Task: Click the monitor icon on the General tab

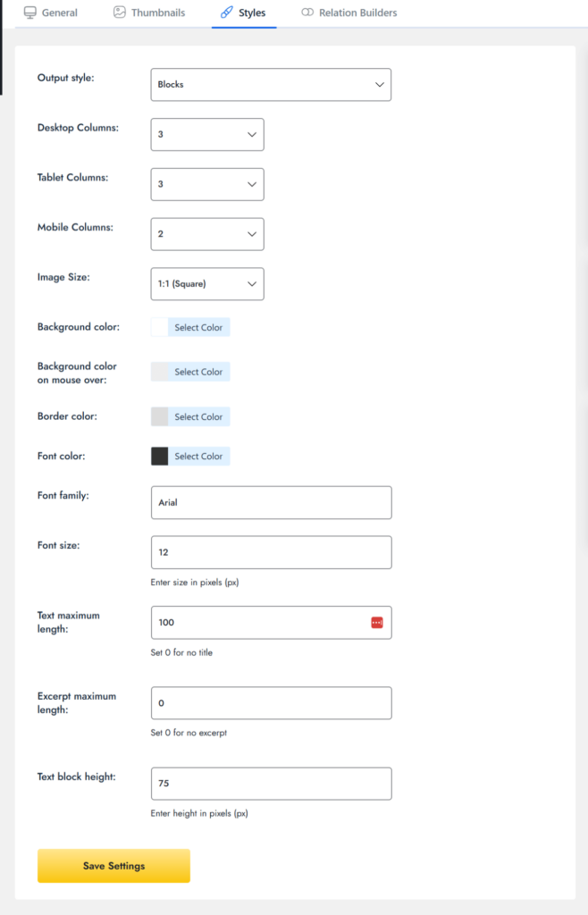Action: (x=30, y=13)
